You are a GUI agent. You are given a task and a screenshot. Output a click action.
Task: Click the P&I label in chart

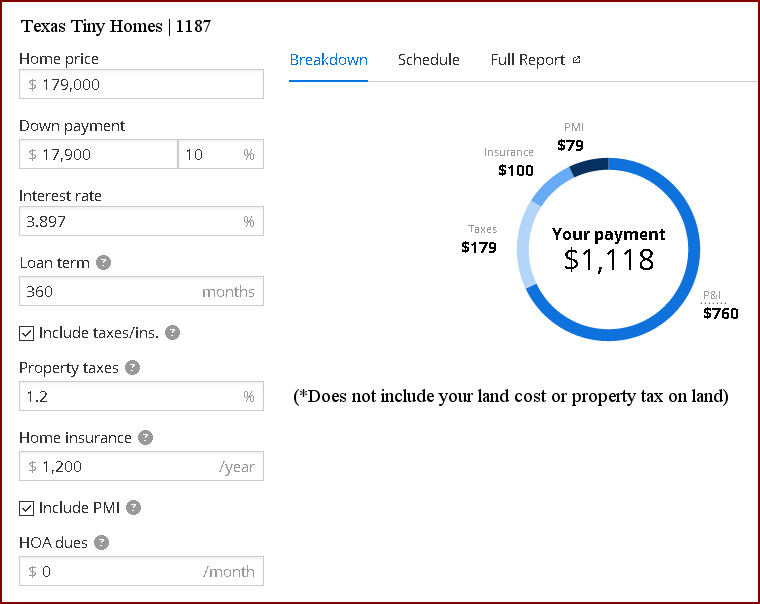[x=712, y=296]
